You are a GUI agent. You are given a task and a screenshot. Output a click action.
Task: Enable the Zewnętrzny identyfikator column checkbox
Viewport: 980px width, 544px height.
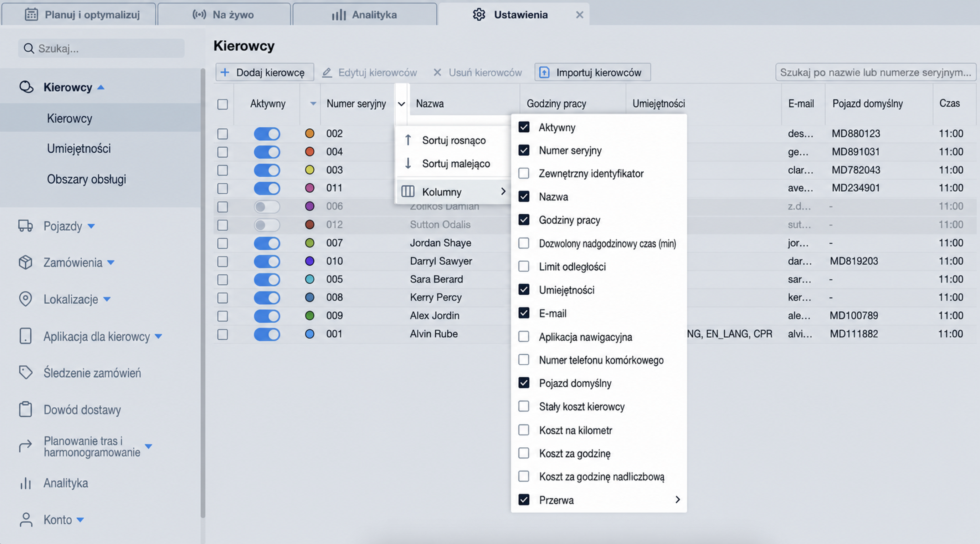pos(524,173)
